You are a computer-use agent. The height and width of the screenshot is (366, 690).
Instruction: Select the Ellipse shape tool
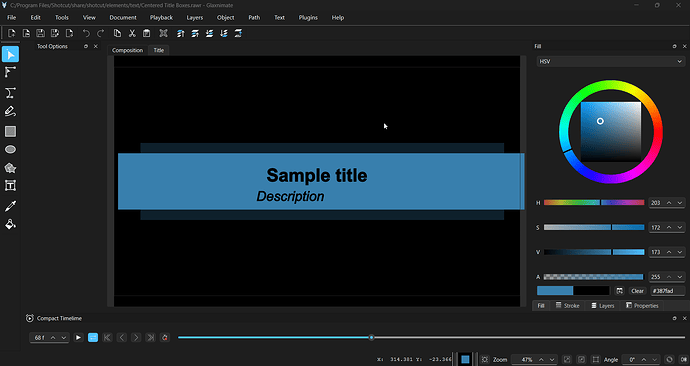pyautogui.click(x=11, y=150)
